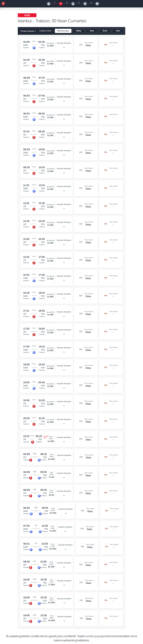Sort flights by Süre
Screen dimensions: 143x644
pyautogui.click(x=118, y=31)
